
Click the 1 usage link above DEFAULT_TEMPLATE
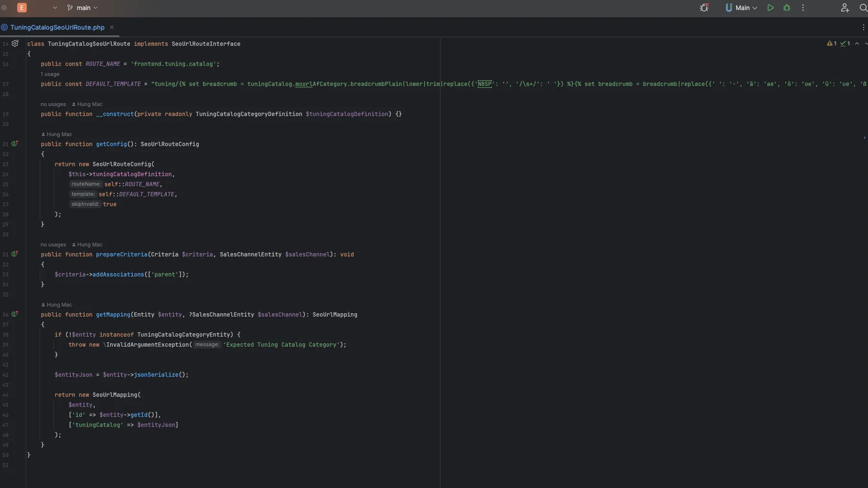(x=50, y=74)
